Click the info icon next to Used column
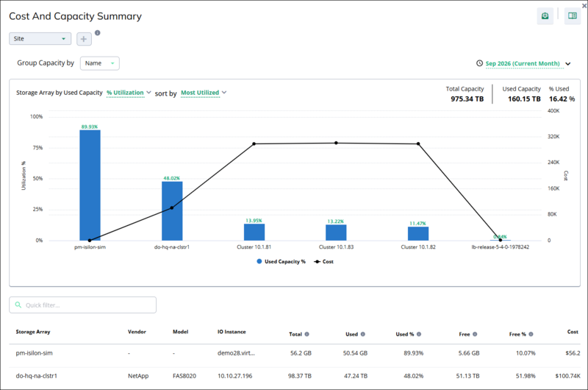The width and height of the screenshot is (588, 390). click(362, 334)
